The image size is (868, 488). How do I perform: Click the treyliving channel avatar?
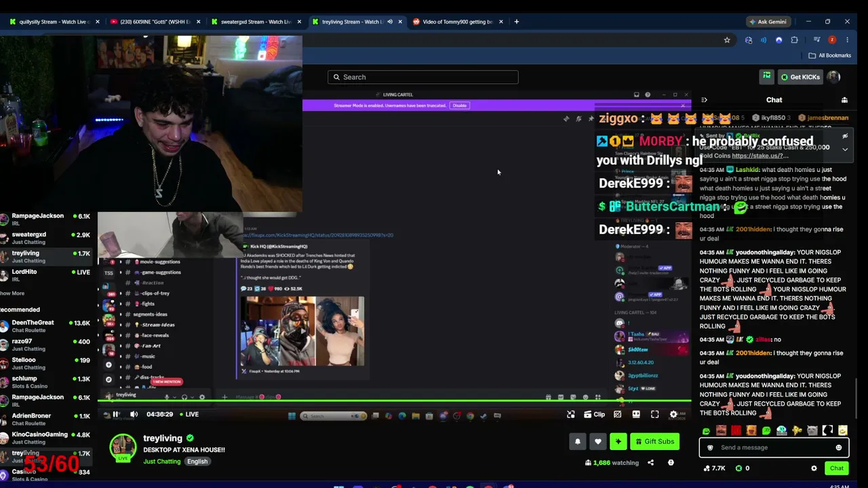tap(123, 447)
